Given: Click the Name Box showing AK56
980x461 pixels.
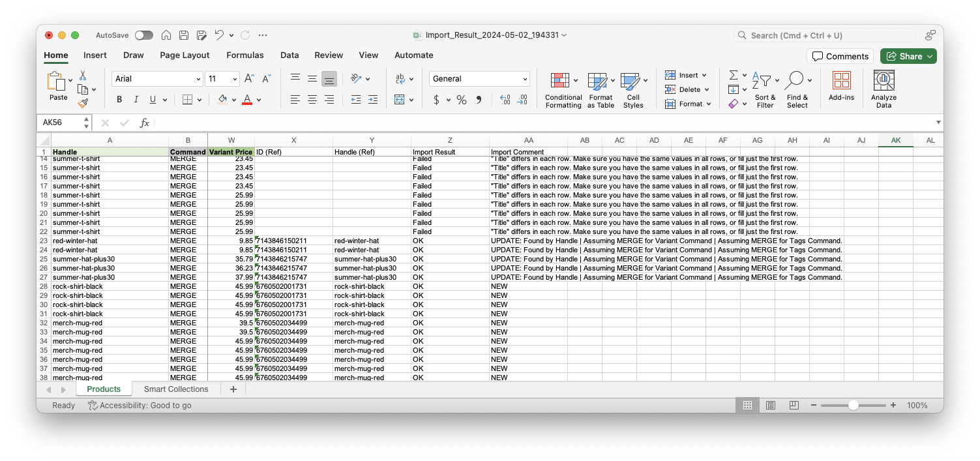Looking at the screenshot, I should tap(61, 123).
